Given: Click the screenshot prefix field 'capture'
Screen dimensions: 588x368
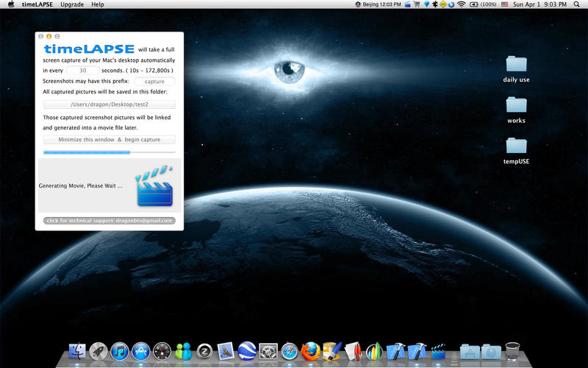Looking at the screenshot, I should point(154,81).
